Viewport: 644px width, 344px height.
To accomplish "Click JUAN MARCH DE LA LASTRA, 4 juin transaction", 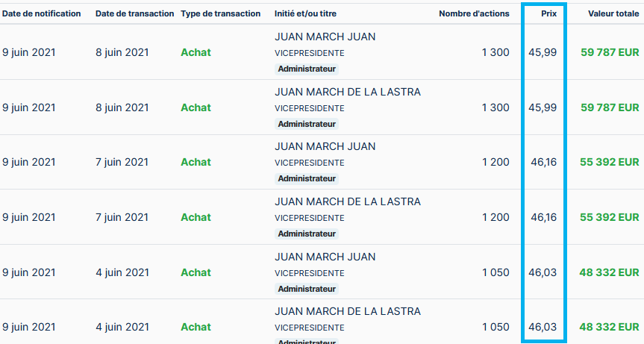I will tap(347, 311).
